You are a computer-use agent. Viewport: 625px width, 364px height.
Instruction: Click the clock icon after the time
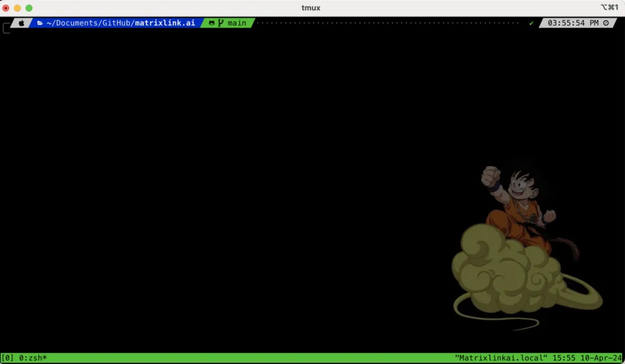click(605, 23)
